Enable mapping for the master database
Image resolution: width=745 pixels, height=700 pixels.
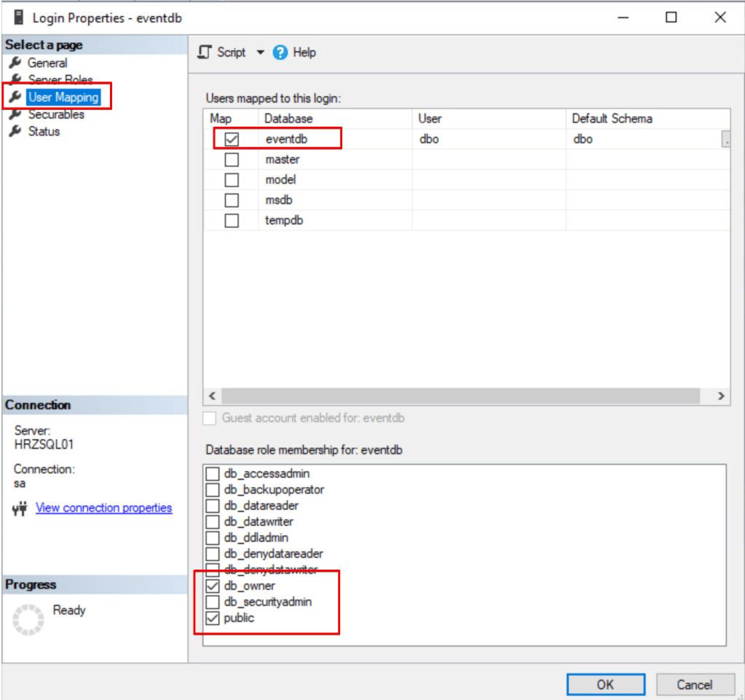coord(232,160)
